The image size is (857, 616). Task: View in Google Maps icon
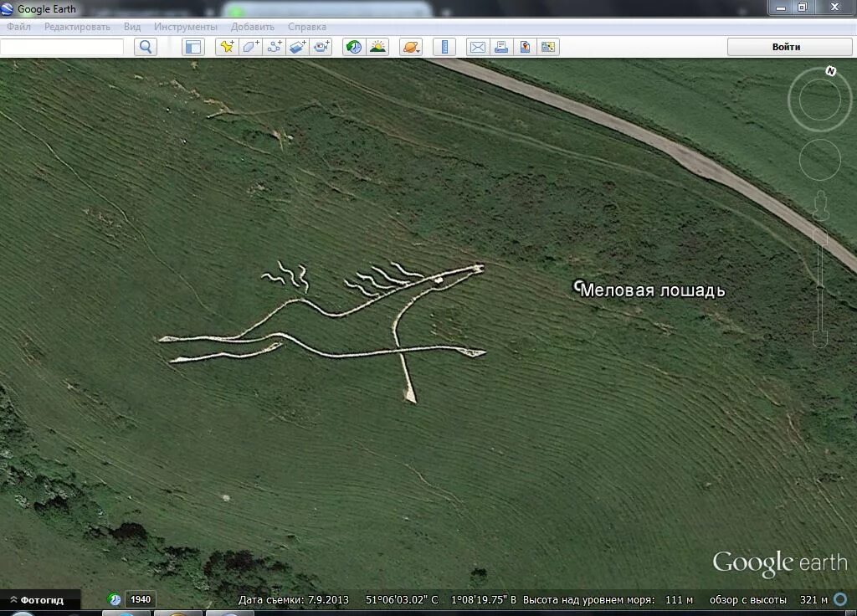pos(548,47)
